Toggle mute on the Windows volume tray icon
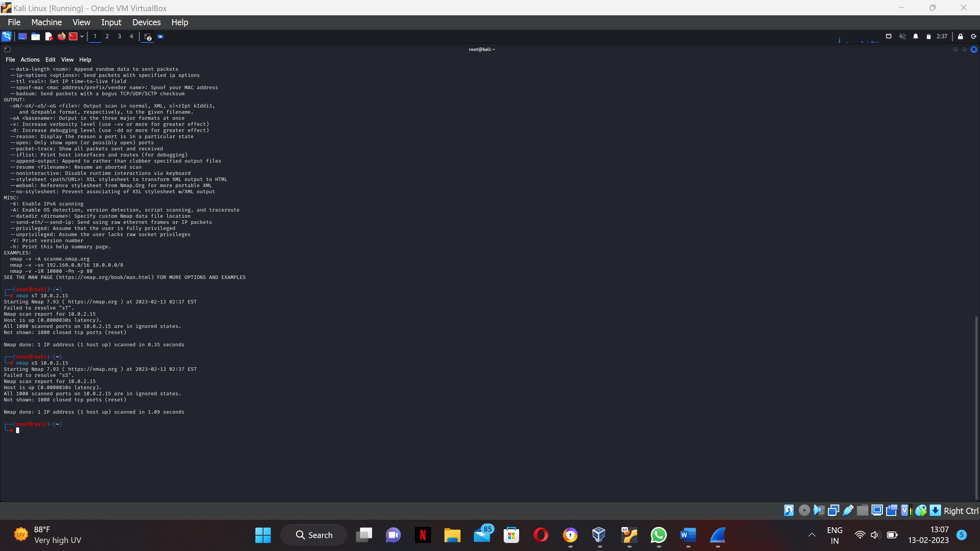This screenshot has width=980, height=551. [875, 535]
